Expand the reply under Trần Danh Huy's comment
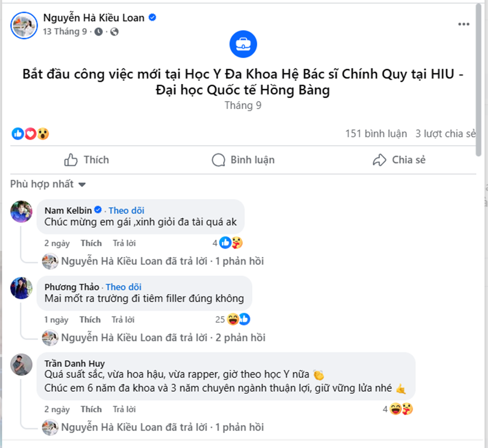The image size is (488, 448). [x=162, y=427]
